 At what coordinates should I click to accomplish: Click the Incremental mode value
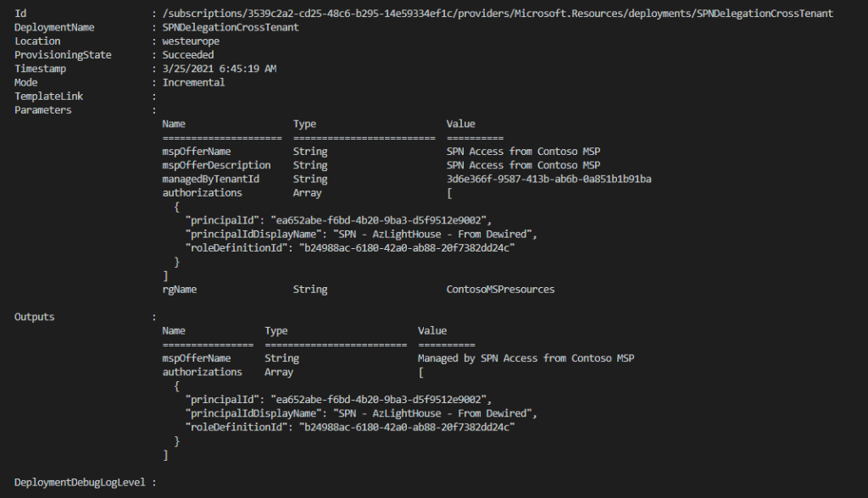click(x=193, y=82)
